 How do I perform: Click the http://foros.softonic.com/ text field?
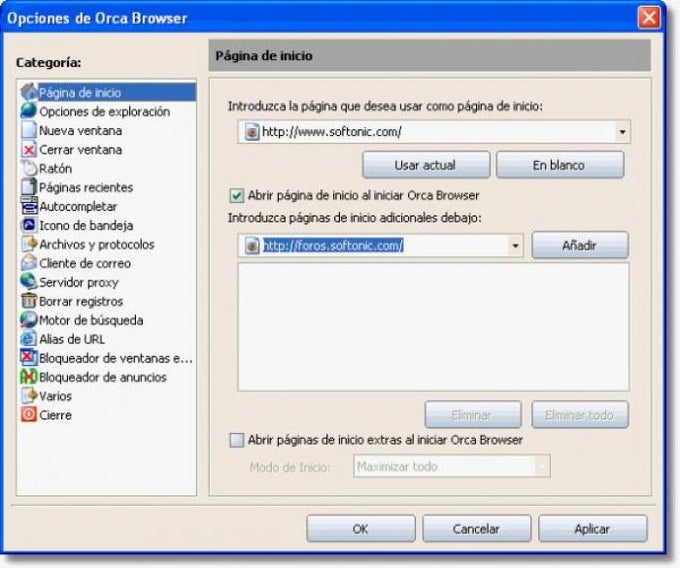(x=380, y=246)
